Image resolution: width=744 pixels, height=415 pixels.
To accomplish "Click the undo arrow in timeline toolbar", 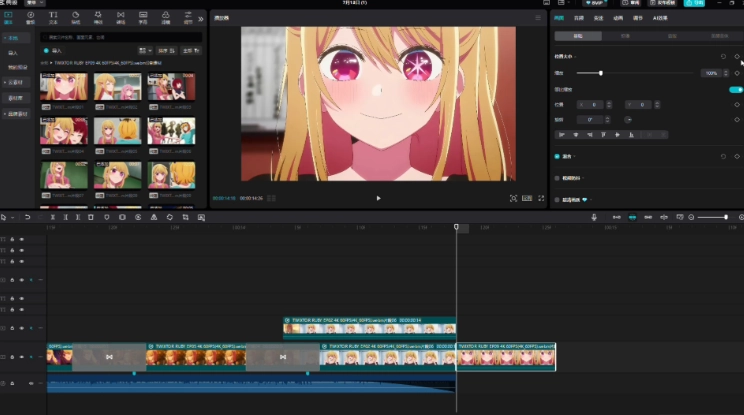I will click(27, 217).
